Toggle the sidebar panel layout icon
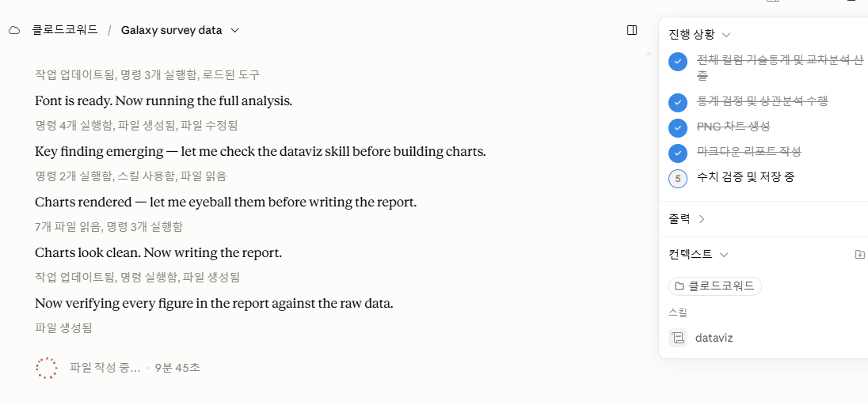The image size is (868, 405). (632, 30)
